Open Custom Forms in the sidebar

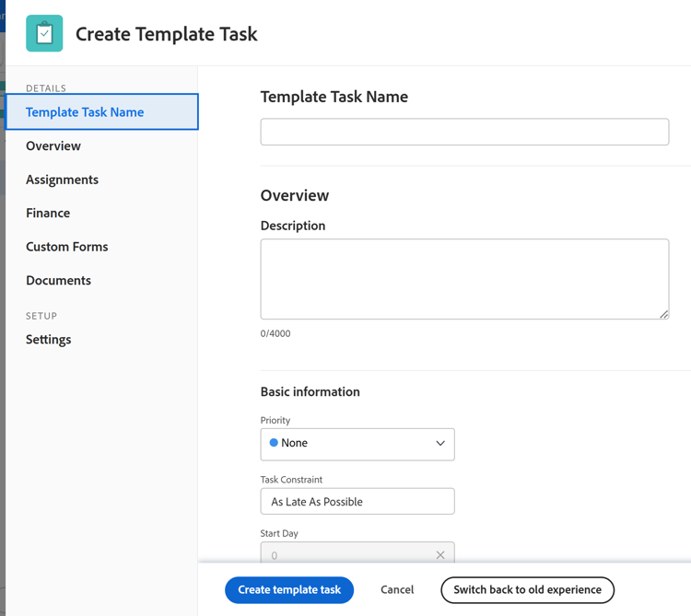click(66, 247)
